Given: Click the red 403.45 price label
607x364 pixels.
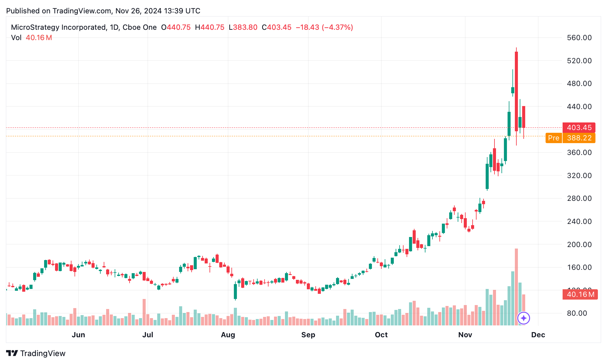Looking at the screenshot, I should point(579,128).
